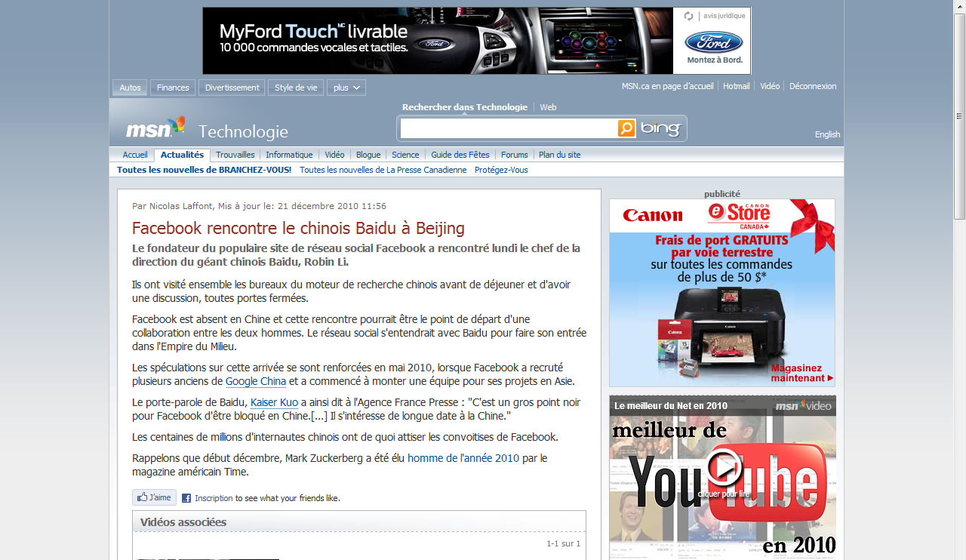Click the Déconnexion link
Screen dimensions: 966x560
(x=813, y=86)
